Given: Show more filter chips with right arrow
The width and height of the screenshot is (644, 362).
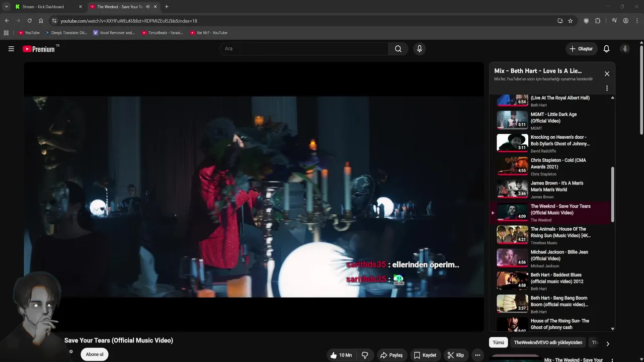Looking at the screenshot, I should (607, 344).
